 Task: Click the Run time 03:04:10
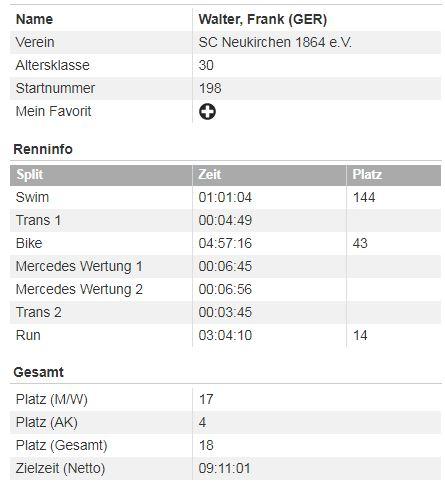[225, 335]
